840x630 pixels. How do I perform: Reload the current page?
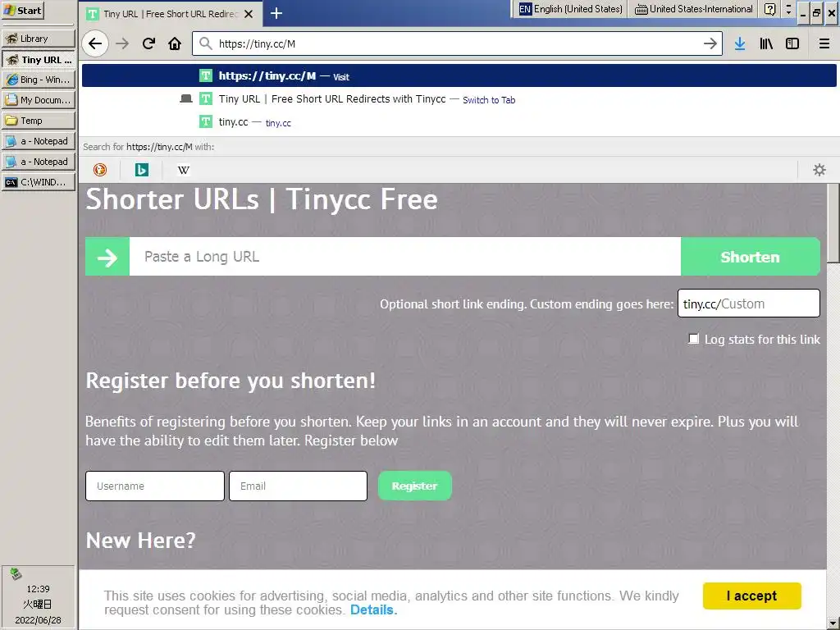(x=148, y=44)
